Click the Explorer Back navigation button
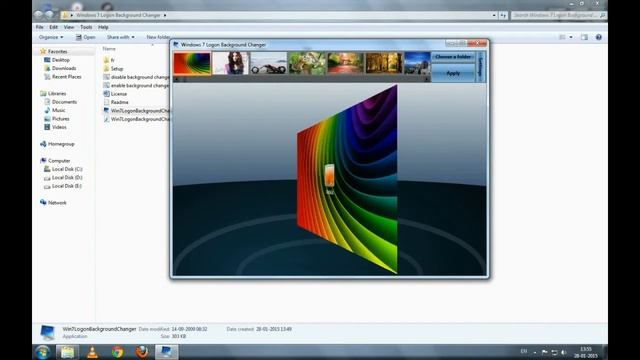Screen dimensions: 640x360 tap(38, 15)
